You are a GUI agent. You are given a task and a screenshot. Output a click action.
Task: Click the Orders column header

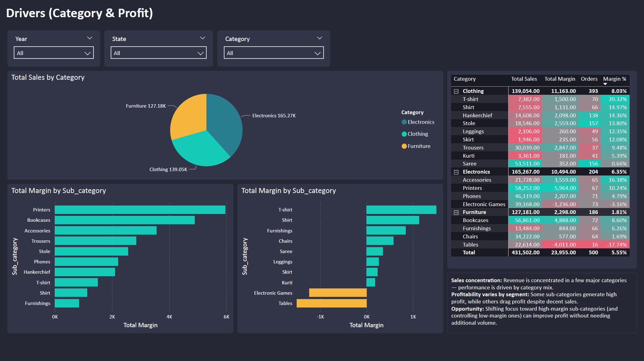tap(589, 79)
